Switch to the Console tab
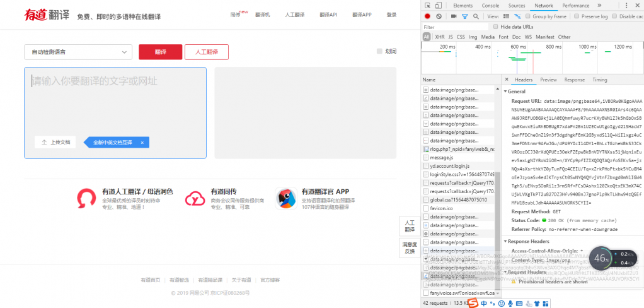Image resolution: width=644 pixels, height=308 pixels. (x=490, y=5)
